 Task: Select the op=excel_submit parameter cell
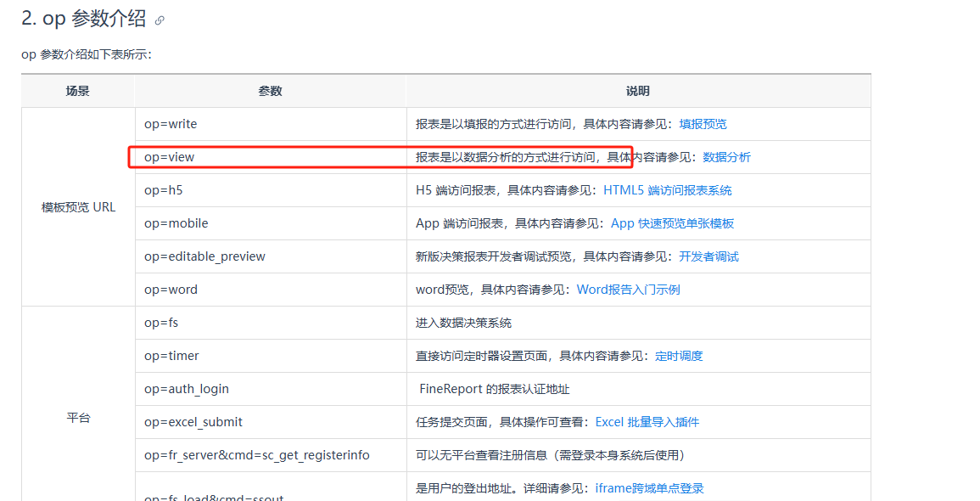pos(271,422)
